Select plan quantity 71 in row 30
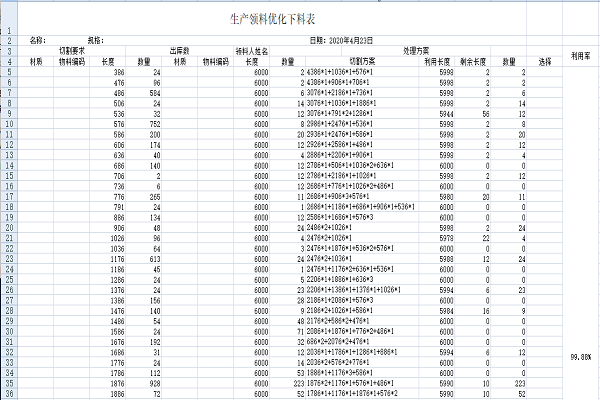This screenshot has height=400, width=600. coord(300,331)
